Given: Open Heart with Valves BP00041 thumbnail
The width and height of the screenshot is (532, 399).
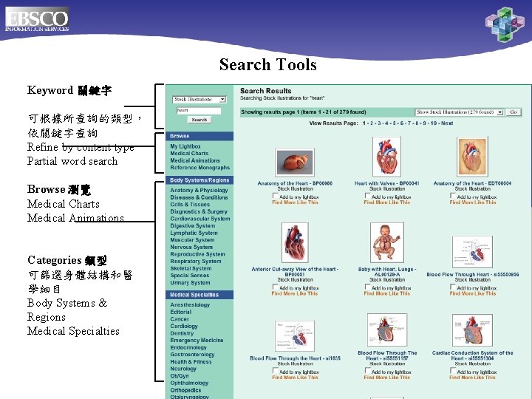Looking at the screenshot, I should (x=386, y=157).
